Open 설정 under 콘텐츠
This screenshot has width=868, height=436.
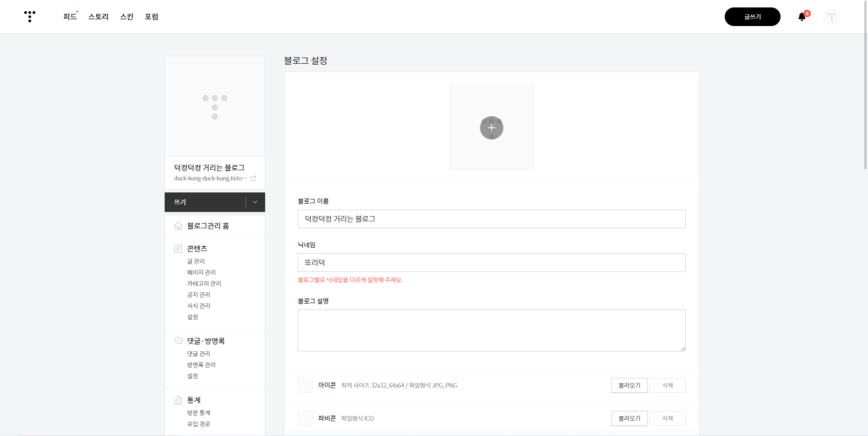click(x=193, y=317)
